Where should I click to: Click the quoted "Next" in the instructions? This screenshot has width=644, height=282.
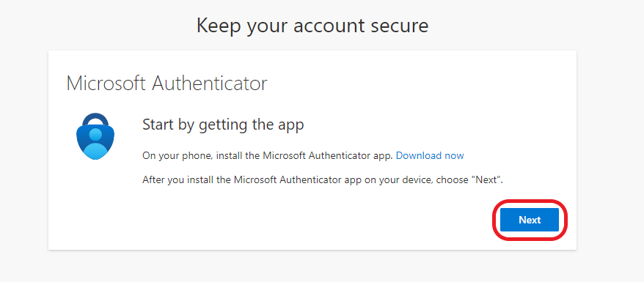point(486,179)
